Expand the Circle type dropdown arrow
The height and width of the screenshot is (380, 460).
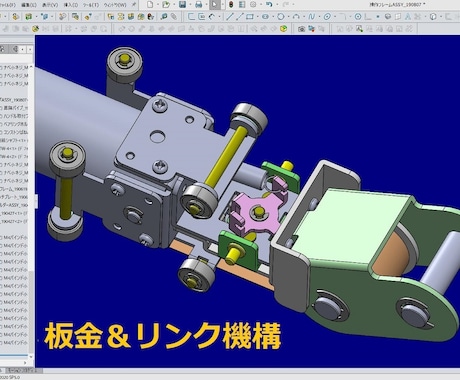pyautogui.click(x=288, y=17)
